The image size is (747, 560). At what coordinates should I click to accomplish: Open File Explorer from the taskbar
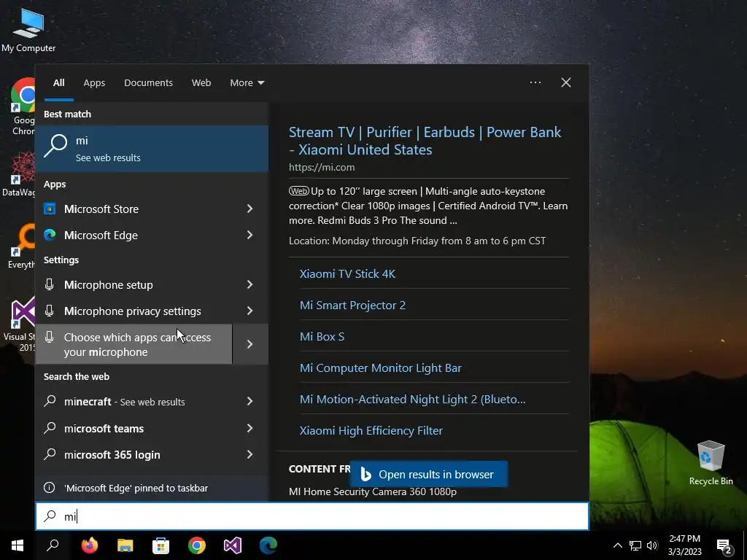coord(125,545)
